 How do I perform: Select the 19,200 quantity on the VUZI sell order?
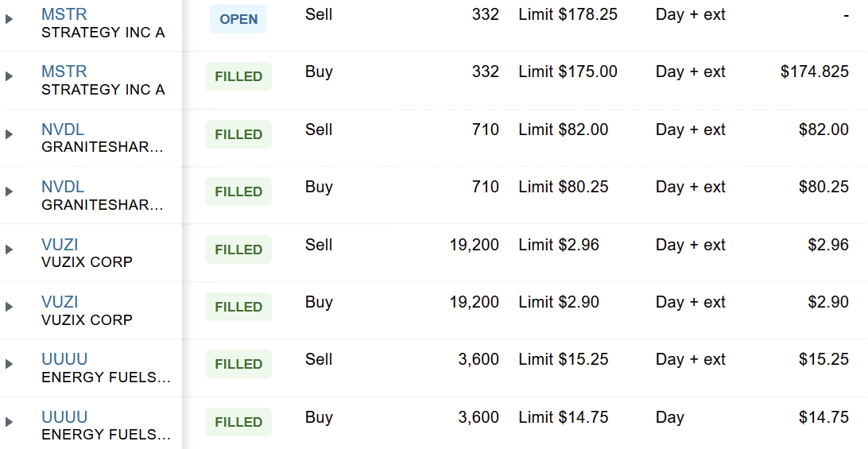(x=475, y=245)
